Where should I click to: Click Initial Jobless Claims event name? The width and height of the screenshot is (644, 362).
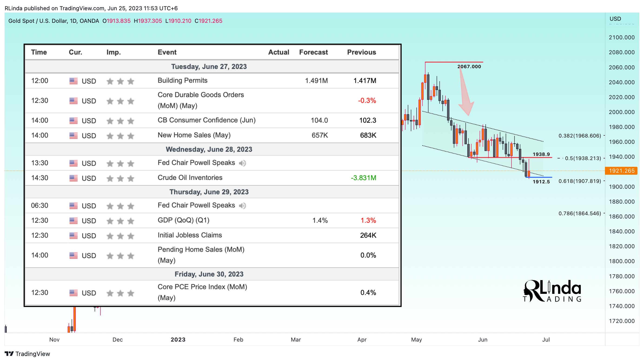pos(190,235)
